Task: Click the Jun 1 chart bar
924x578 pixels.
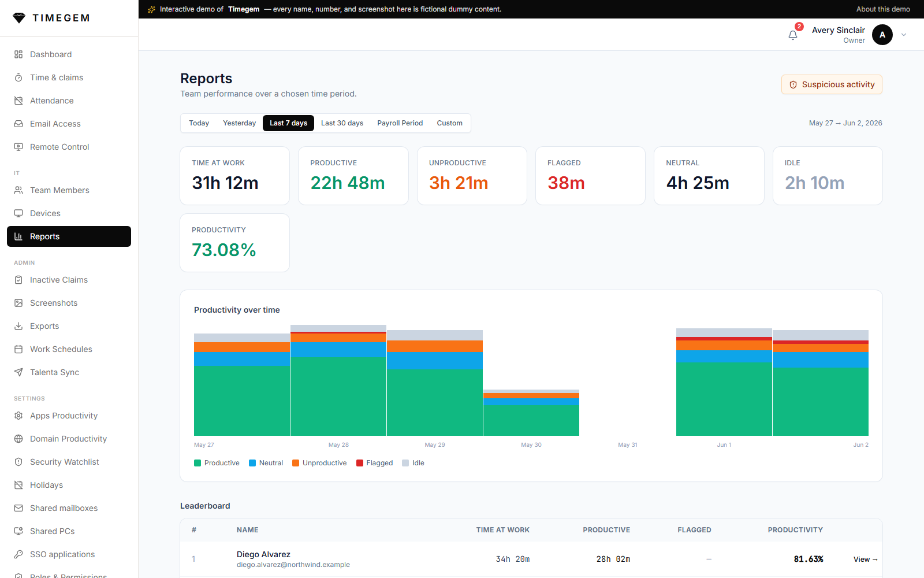Action: click(x=724, y=382)
